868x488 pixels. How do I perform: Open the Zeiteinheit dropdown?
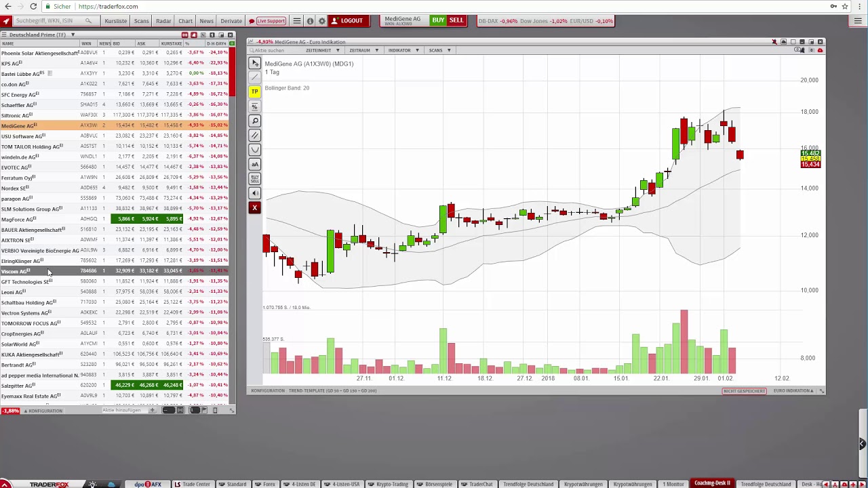click(322, 50)
